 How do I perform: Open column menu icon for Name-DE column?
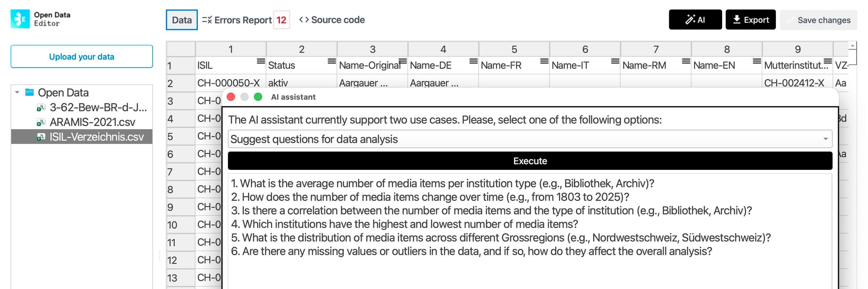tap(473, 61)
